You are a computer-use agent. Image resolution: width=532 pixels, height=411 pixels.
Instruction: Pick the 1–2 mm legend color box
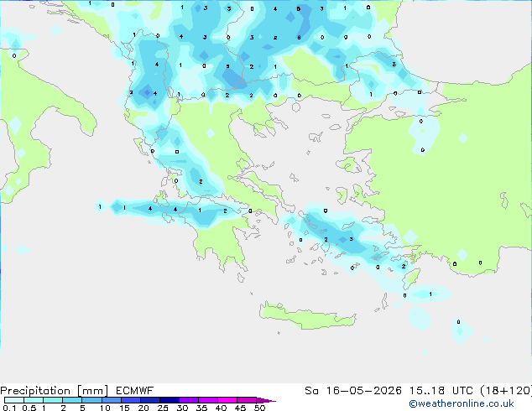(x=53, y=400)
